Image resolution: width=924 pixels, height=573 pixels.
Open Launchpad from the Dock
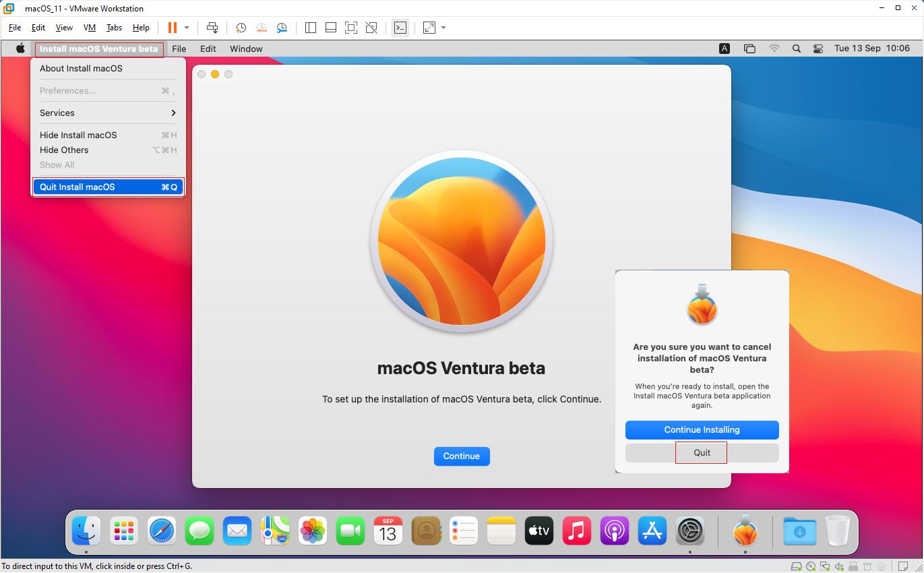124,531
